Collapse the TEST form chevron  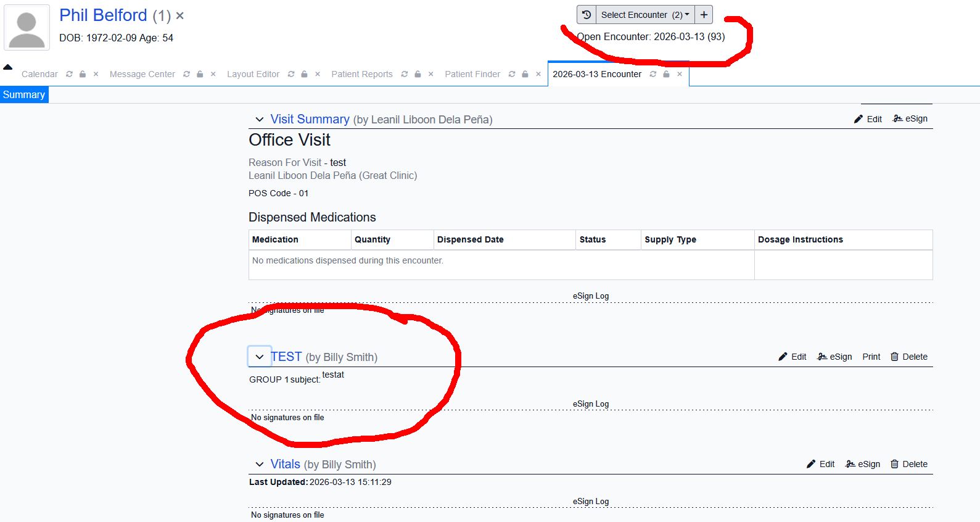coord(260,357)
